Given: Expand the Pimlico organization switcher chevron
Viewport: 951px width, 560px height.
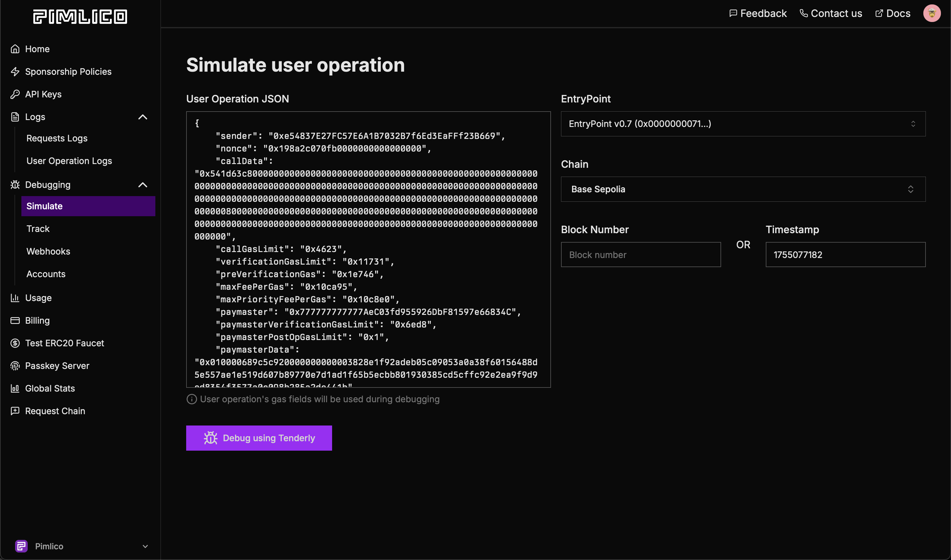Looking at the screenshot, I should [145, 546].
